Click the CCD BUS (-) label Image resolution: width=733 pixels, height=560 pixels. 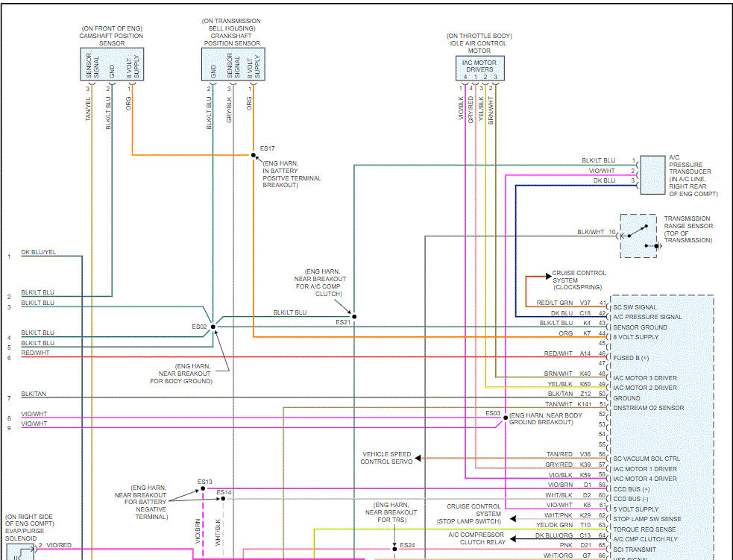click(x=631, y=500)
